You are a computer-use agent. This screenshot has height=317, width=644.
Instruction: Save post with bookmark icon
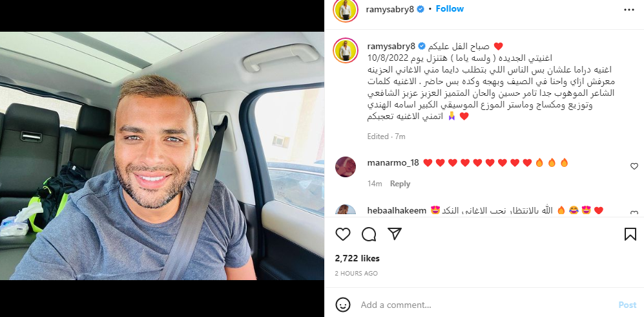630,234
